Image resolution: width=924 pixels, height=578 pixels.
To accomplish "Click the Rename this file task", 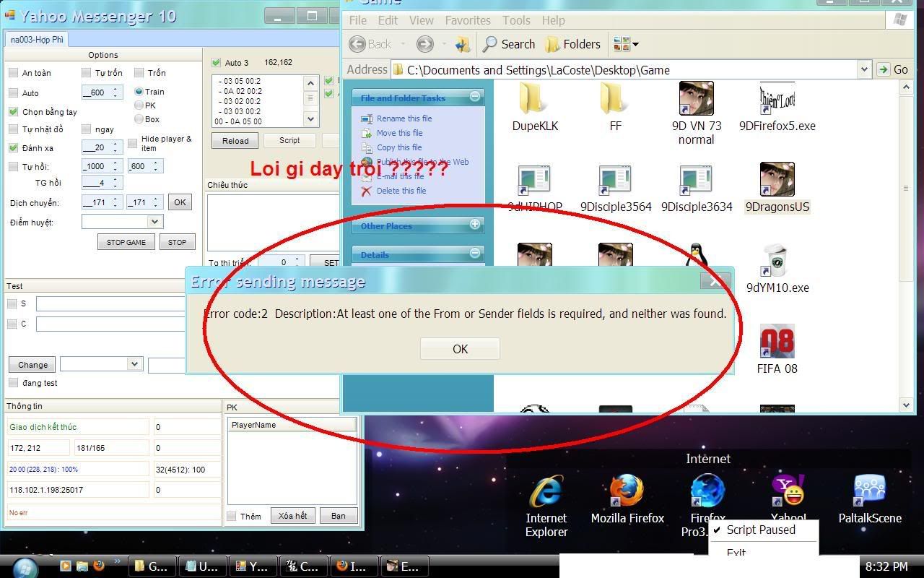I will coord(404,118).
